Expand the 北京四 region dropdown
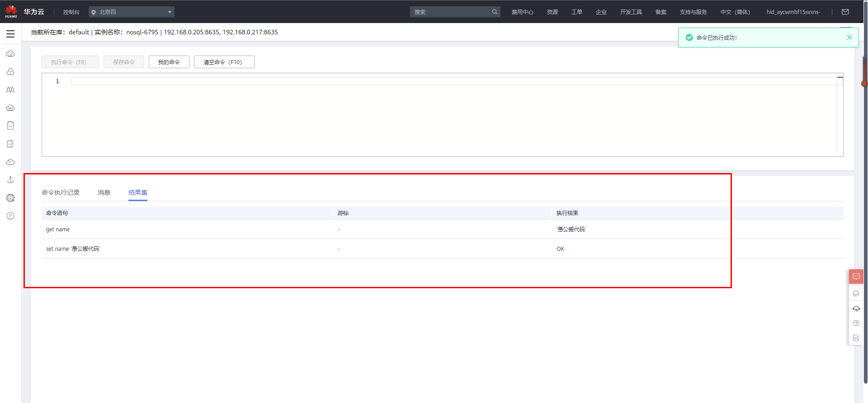 coord(132,12)
